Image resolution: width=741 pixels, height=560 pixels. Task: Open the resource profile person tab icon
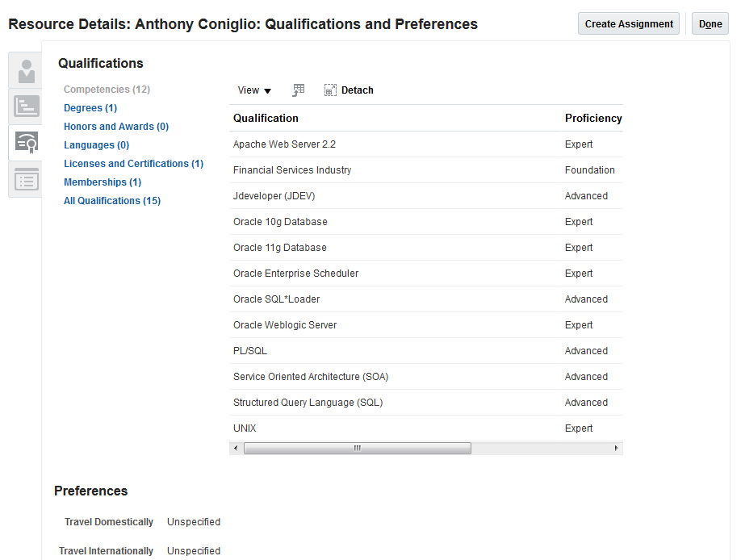point(26,70)
